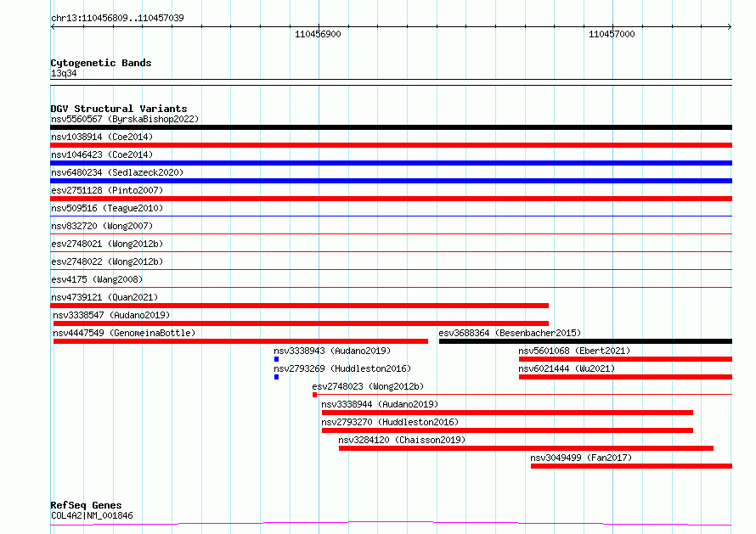Click the nsv2793270 (Huddleston2016) red bar

tap(507, 430)
